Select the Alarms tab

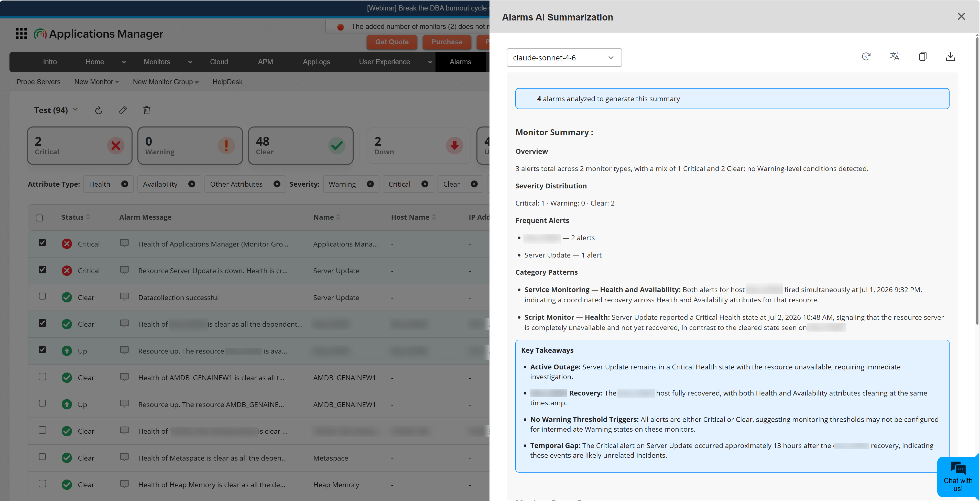[x=460, y=62]
